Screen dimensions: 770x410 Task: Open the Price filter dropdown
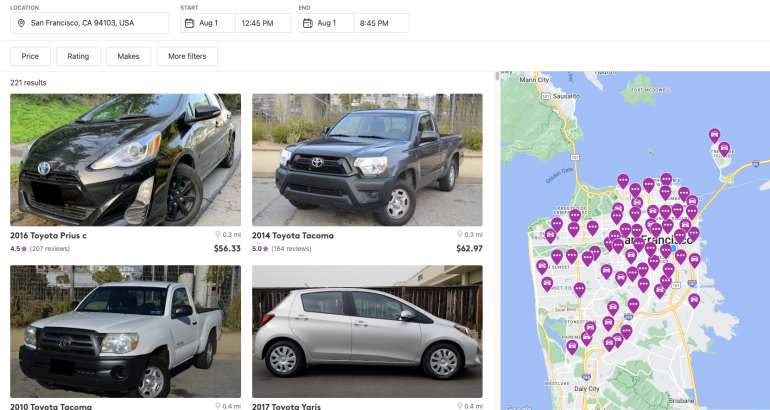(x=30, y=56)
